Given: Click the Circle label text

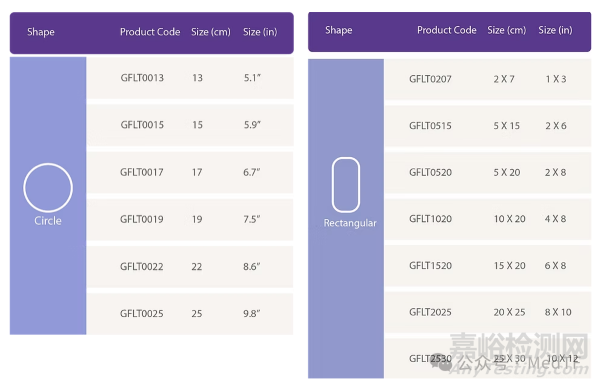Looking at the screenshot, I should click(x=48, y=221).
